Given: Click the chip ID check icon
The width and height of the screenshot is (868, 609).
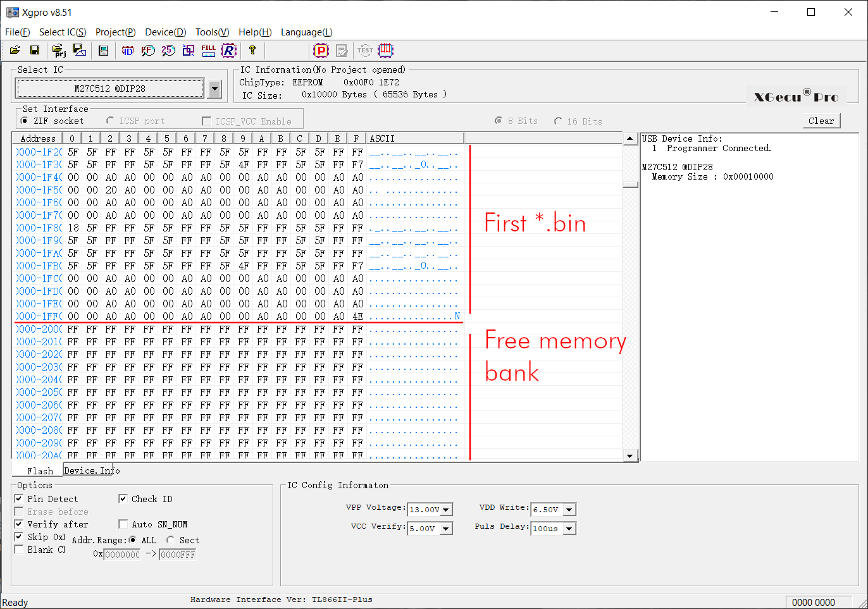Looking at the screenshot, I should 128,51.
